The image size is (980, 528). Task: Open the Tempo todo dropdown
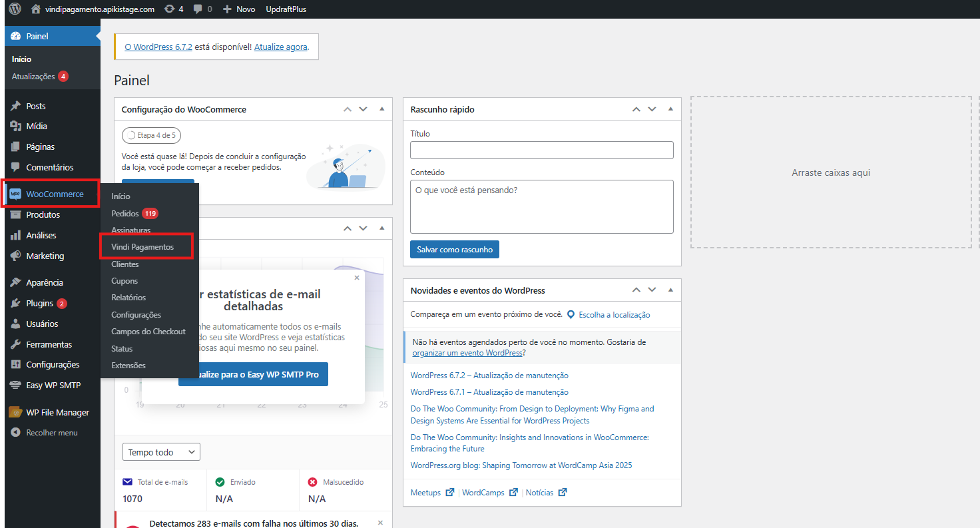click(161, 452)
